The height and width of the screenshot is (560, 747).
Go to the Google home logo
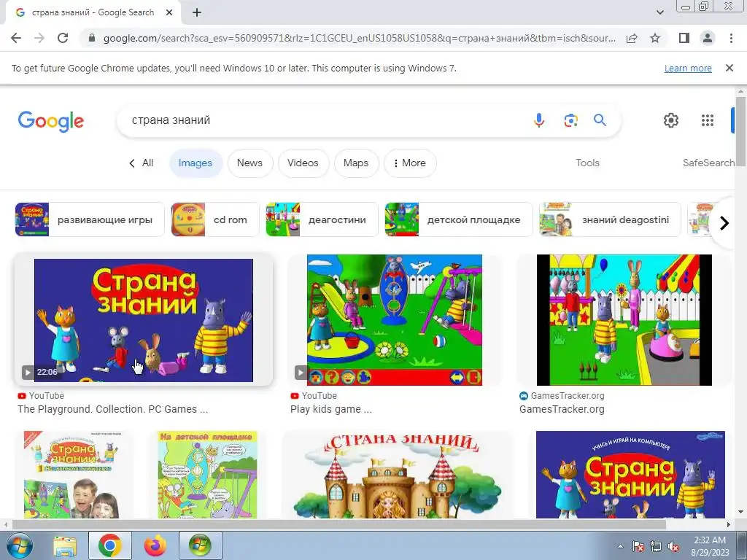tap(50, 121)
